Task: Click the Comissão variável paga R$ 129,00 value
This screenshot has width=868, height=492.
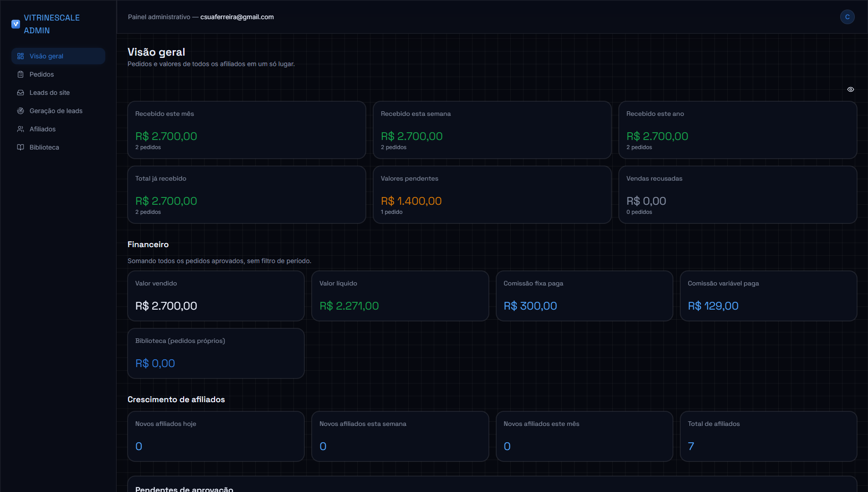Action: pos(713,306)
